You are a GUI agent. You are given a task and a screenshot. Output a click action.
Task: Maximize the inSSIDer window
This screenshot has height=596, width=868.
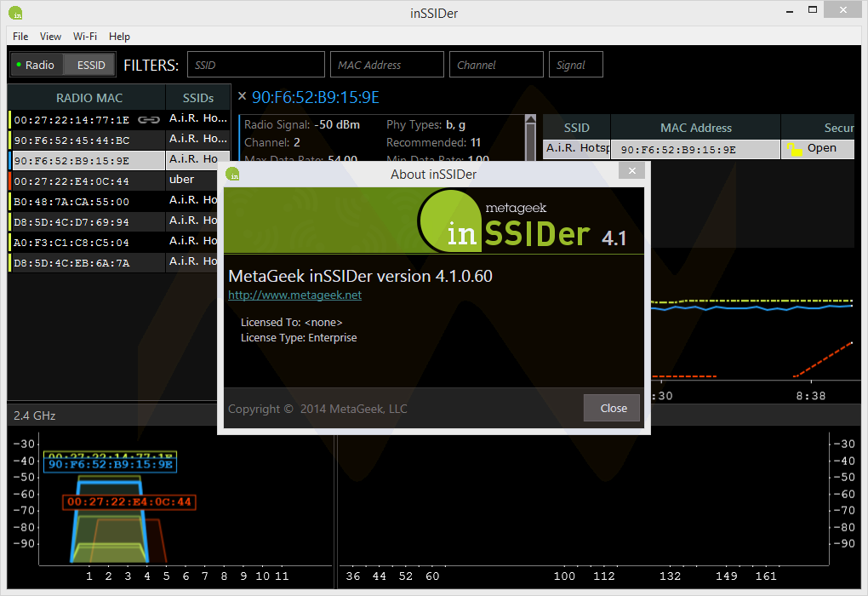coord(813,10)
